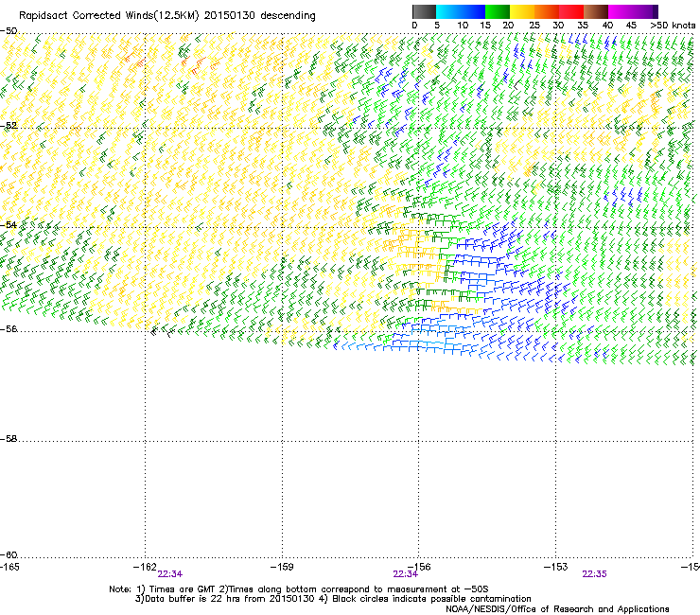Click the red 30-35 knots legend segment
Screen dimensions: 700x615
tap(571, 11)
